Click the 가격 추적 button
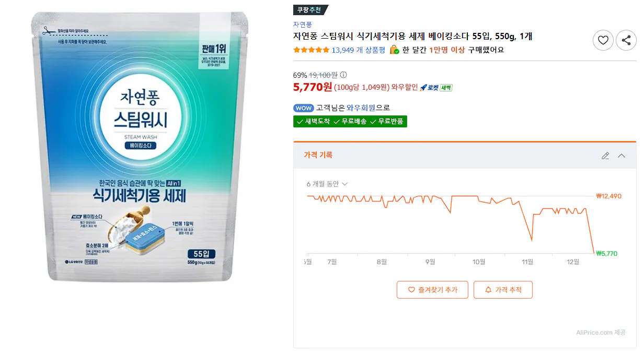 click(503, 290)
